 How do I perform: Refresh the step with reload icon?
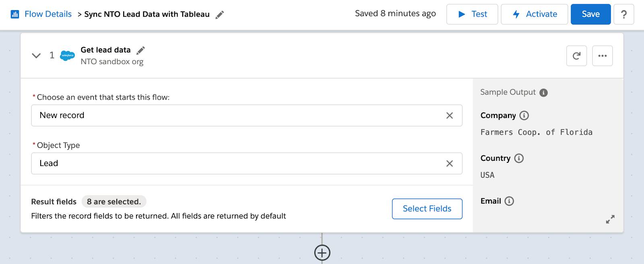(576, 56)
